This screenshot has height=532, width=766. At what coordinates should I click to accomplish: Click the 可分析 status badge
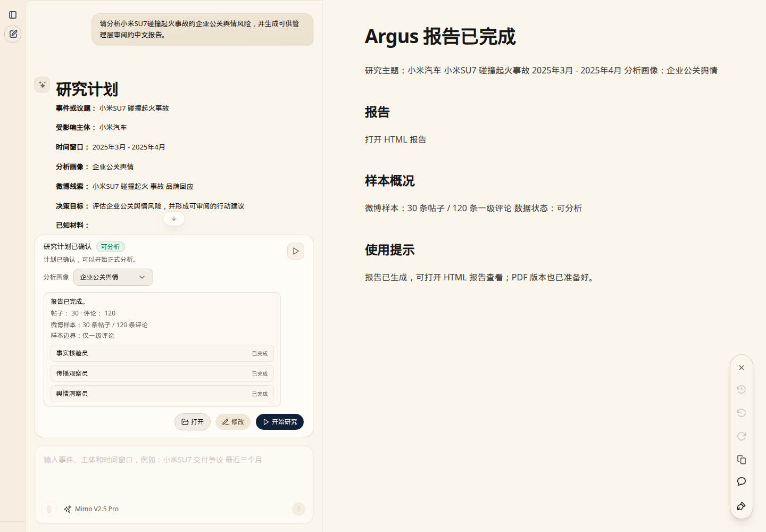pyautogui.click(x=111, y=247)
